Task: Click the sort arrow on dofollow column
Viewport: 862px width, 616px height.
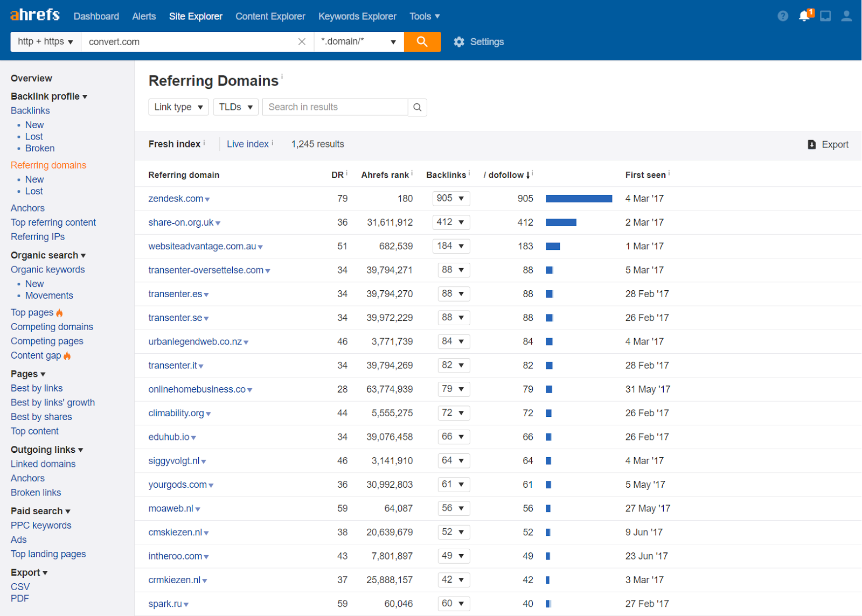Action: [x=528, y=176]
